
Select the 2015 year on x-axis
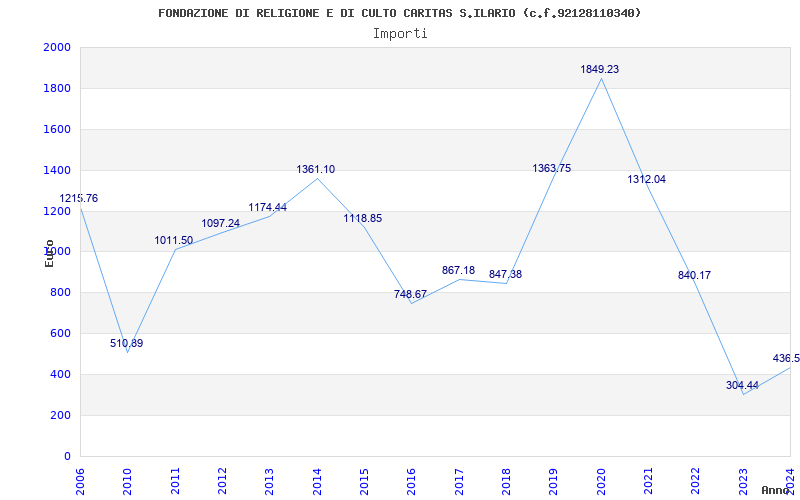click(x=364, y=481)
